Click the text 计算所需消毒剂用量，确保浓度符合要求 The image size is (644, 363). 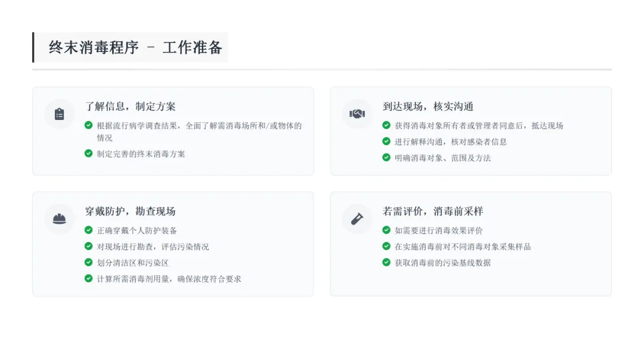point(169,279)
